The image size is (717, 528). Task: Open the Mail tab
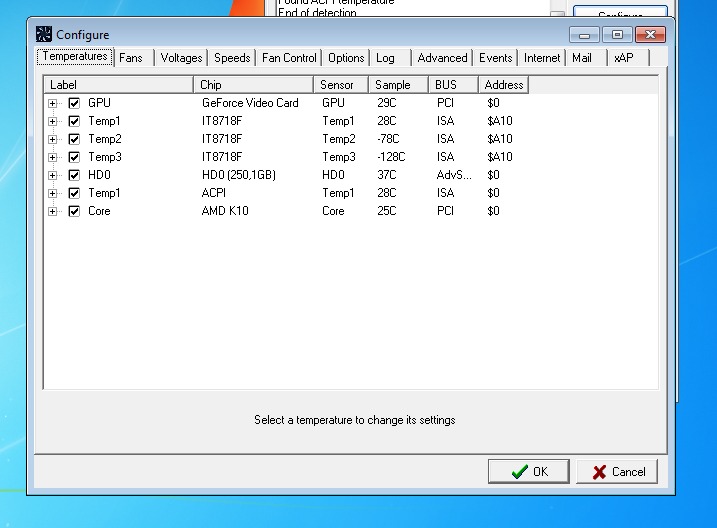(587, 58)
